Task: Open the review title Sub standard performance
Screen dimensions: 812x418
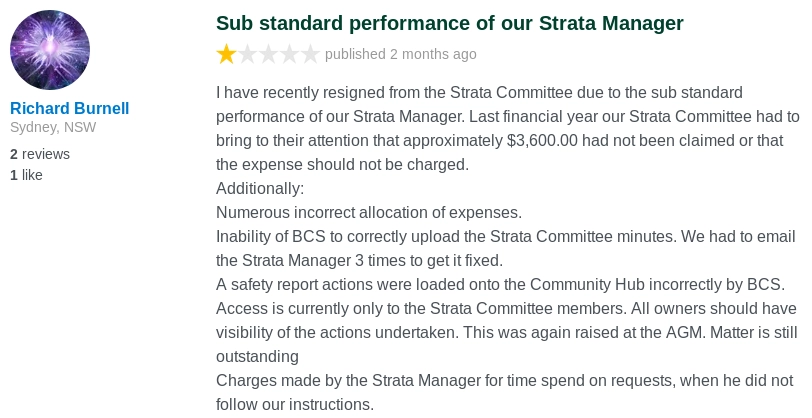Action: click(x=450, y=23)
